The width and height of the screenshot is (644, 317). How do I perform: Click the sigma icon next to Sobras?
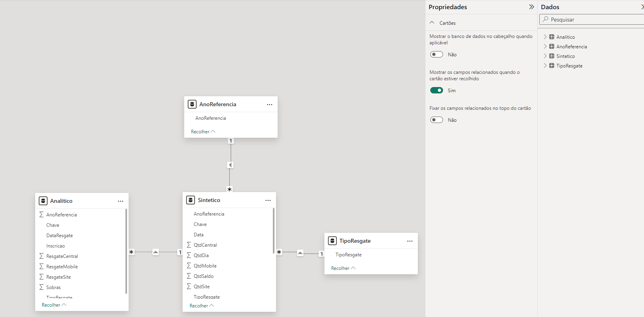coord(42,287)
